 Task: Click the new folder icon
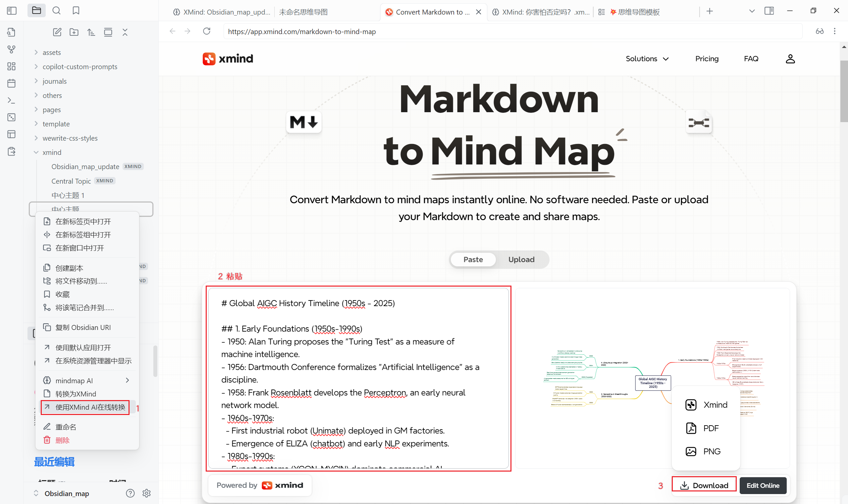coord(74,32)
